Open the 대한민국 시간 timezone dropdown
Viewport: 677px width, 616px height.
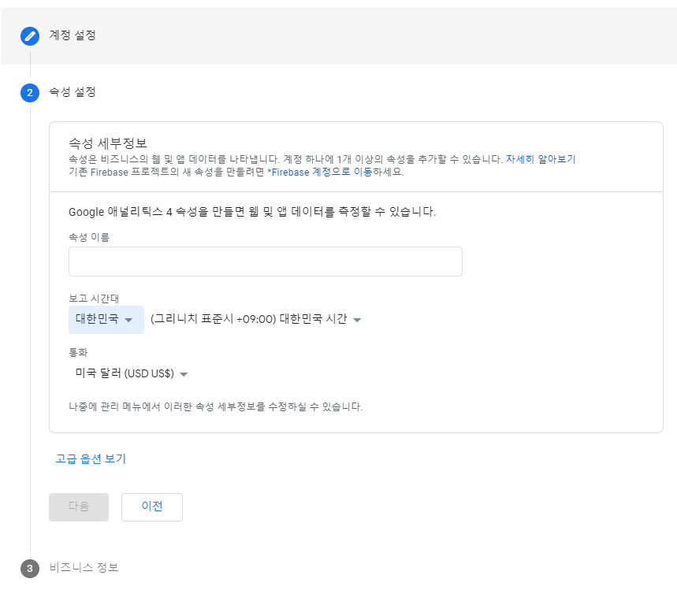coord(255,320)
